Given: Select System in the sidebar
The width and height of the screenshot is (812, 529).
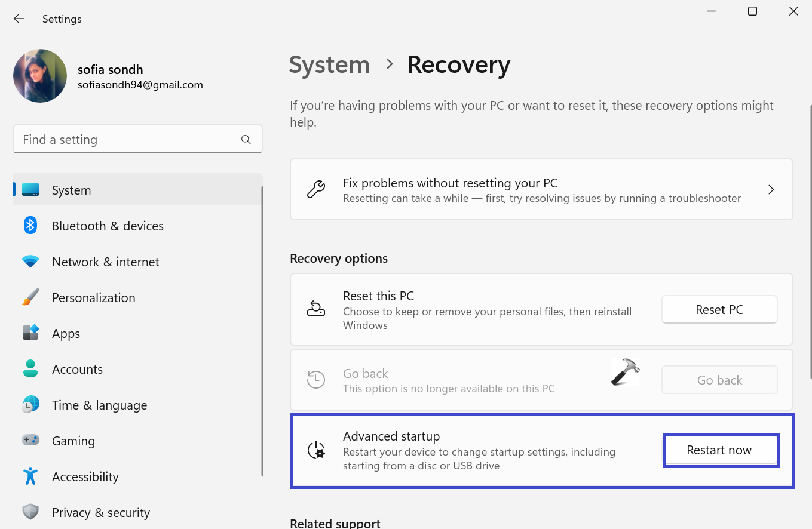Looking at the screenshot, I should [71, 190].
